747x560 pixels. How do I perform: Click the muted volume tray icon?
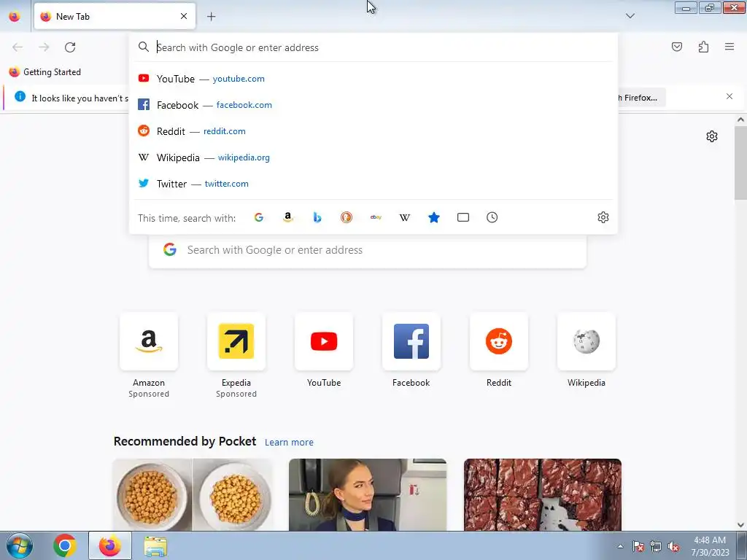click(x=673, y=547)
